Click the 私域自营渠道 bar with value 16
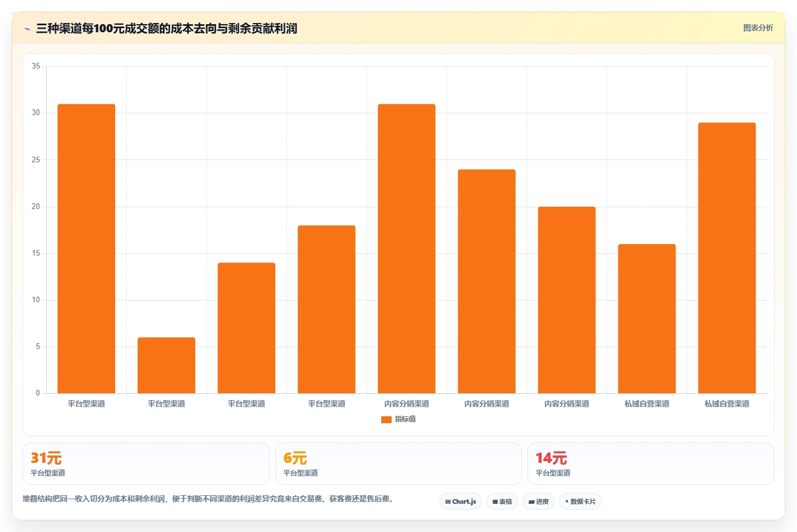Screen dimensions: 797x532 coord(647,319)
